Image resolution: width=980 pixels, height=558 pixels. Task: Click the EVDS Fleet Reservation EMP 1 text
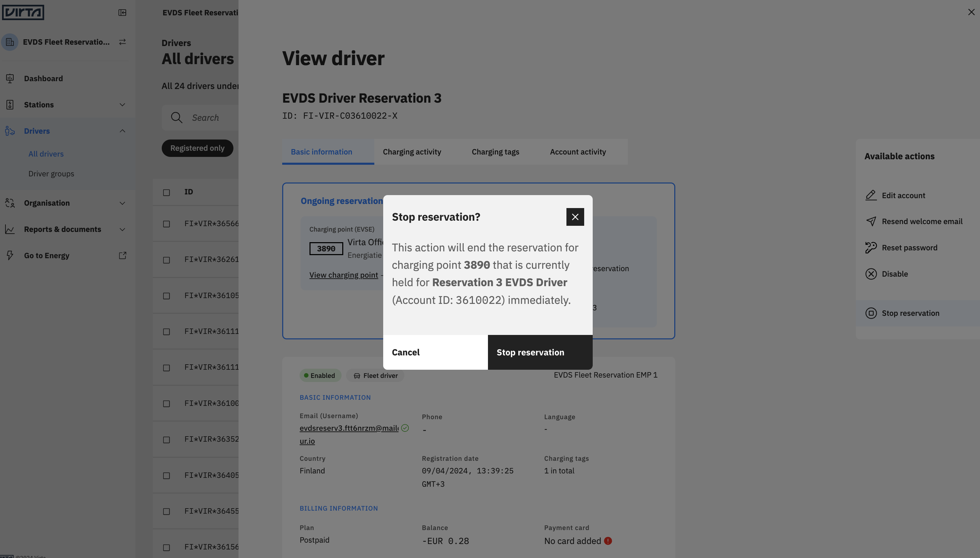click(605, 375)
